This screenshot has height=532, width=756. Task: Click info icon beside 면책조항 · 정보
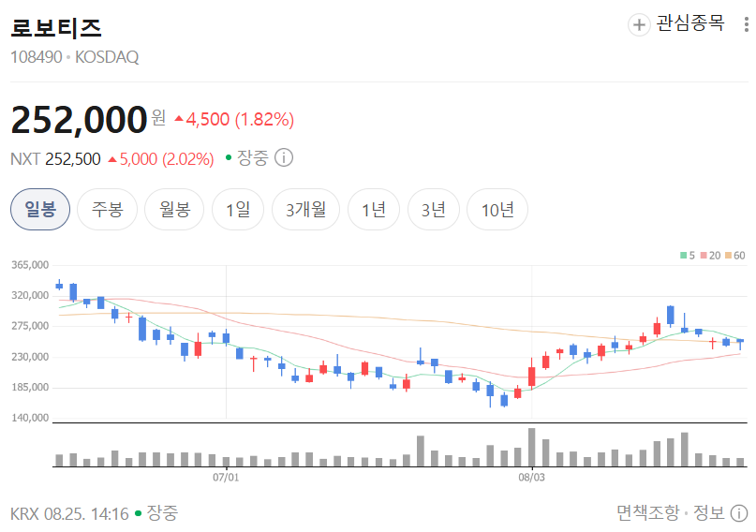[738, 513]
